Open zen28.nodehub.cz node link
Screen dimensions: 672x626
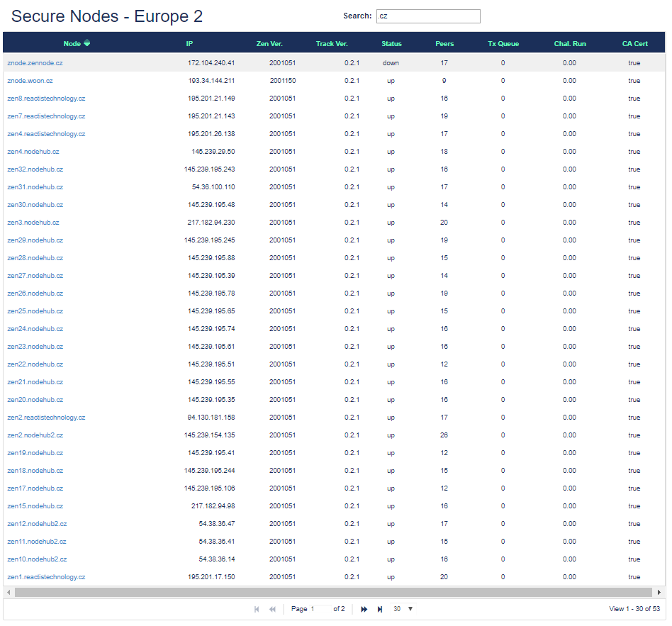(35, 257)
